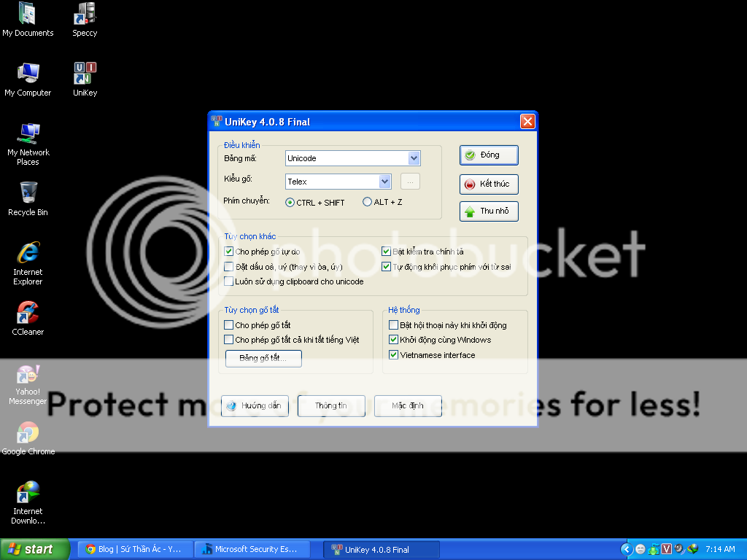The image size is (747, 560).
Task: Switch to the Chrome Blog taskbar item
Action: tap(135, 549)
